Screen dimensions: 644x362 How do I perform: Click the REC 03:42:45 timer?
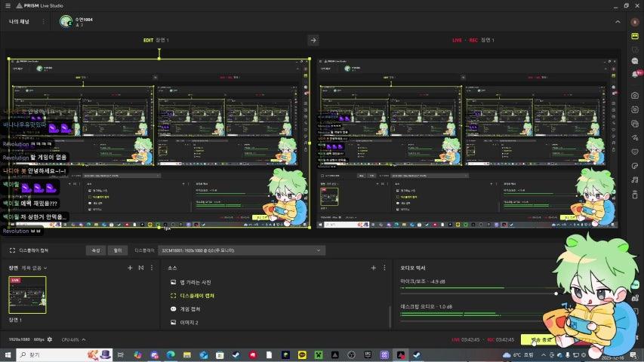pos(501,340)
